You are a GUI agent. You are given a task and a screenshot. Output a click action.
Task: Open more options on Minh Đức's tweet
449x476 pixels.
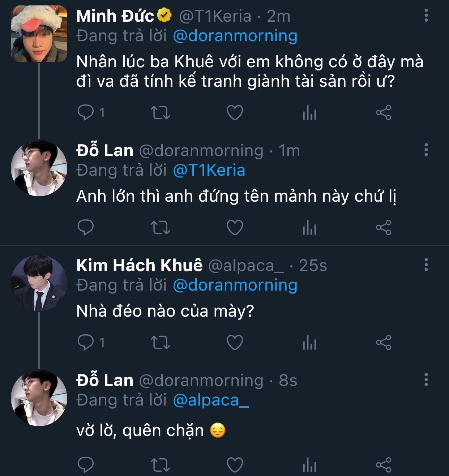pyautogui.click(x=426, y=16)
